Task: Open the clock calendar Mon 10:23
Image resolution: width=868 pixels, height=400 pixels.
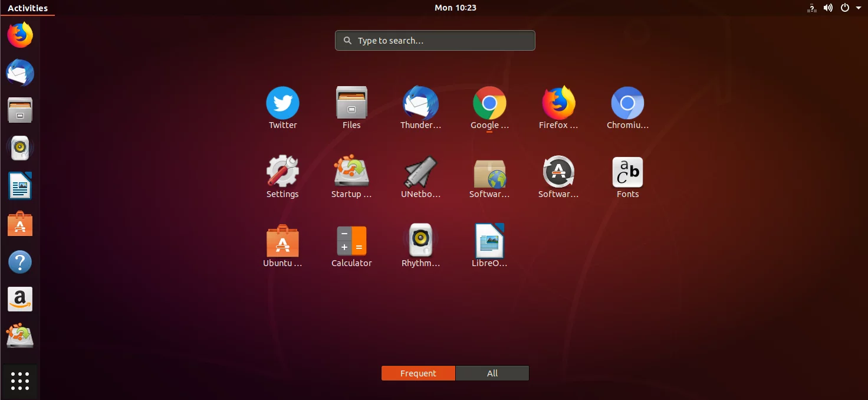Action: (455, 8)
